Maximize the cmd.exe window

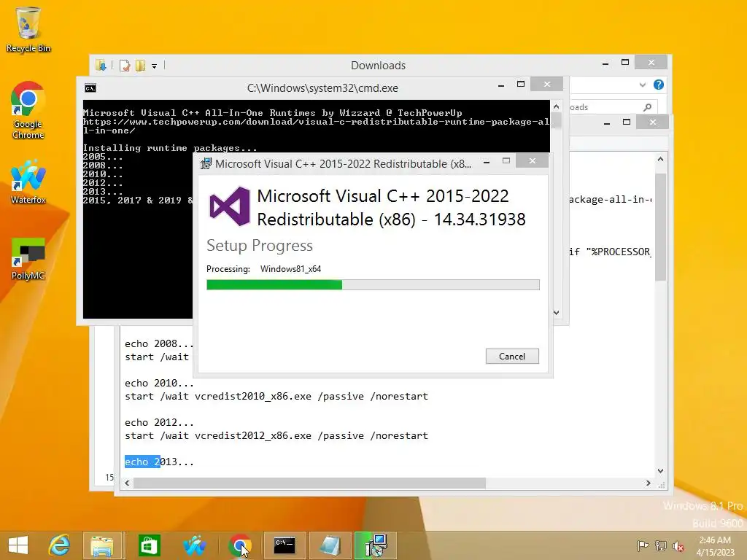pos(521,85)
